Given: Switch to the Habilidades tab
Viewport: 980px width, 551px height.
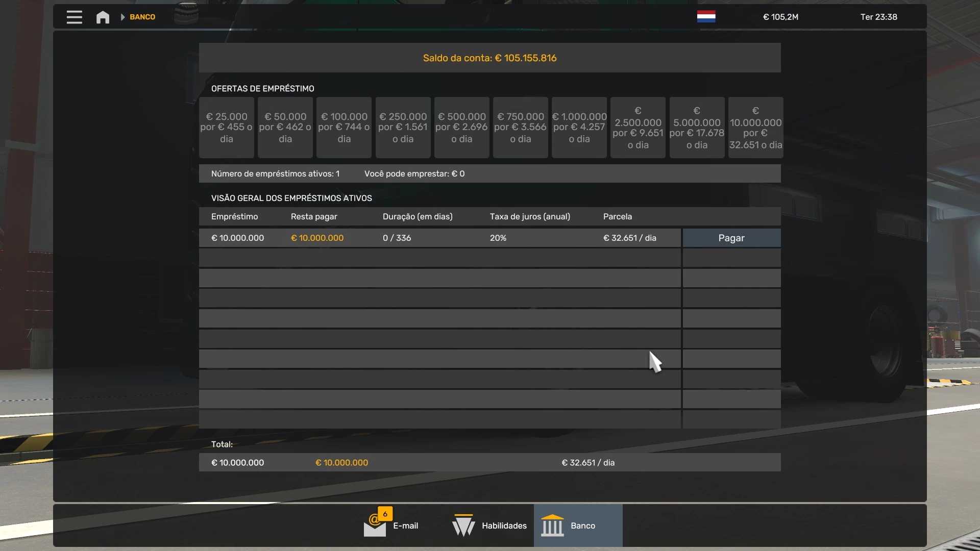Looking at the screenshot, I should point(504,525).
